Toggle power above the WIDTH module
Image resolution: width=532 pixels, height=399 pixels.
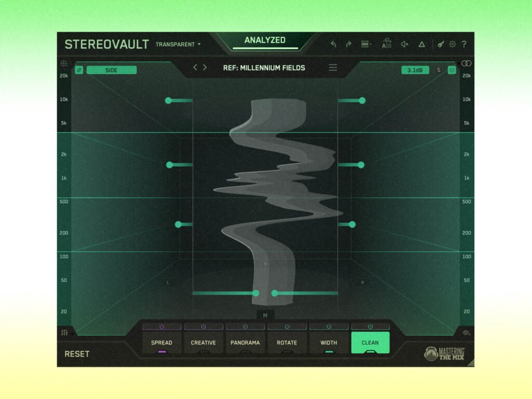pyautogui.click(x=329, y=326)
